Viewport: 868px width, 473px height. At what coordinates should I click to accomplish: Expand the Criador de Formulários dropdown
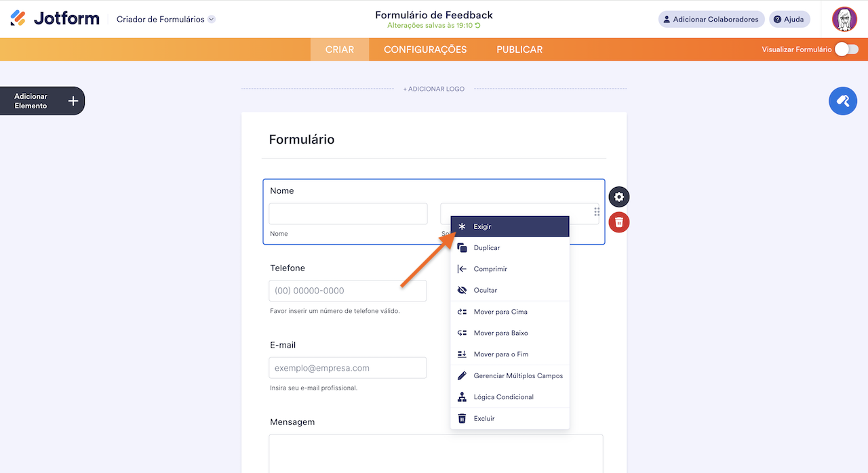pyautogui.click(x=212, y=19)
